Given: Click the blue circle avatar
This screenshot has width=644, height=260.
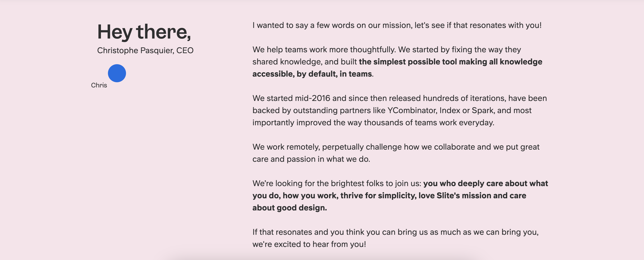Looking at the screenshot, I should click(x=117, y=73).
